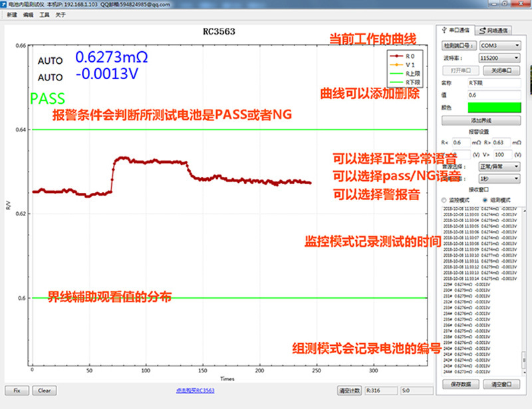532x409 pixels.
Task: Click the Fix button
Action: coord(17,390)
